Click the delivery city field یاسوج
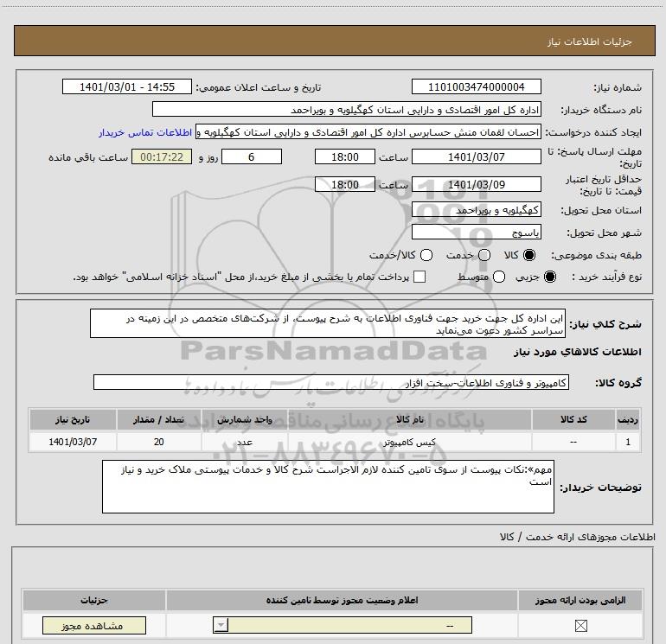The width and height of the screenshot is (666, 644). point(476,233)
